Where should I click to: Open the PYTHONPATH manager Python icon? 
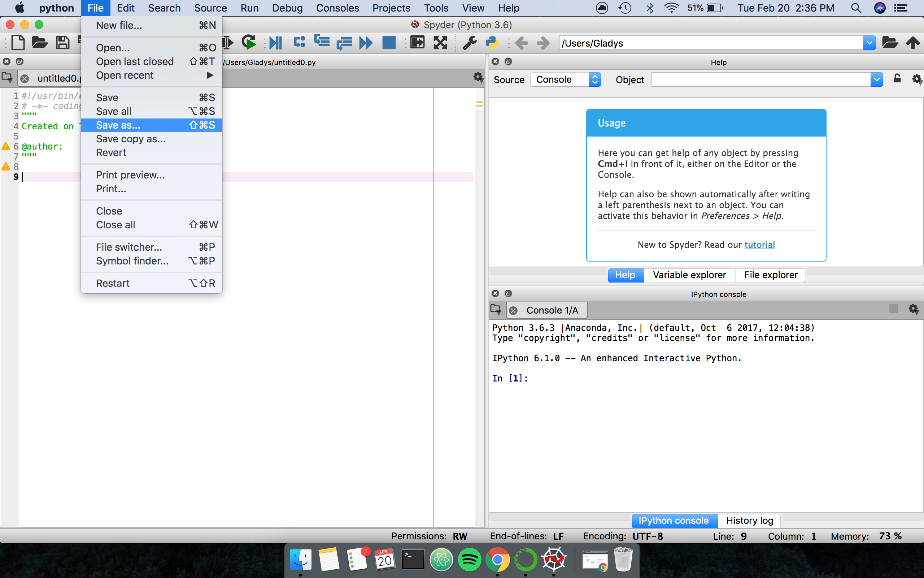coord(492,42)
